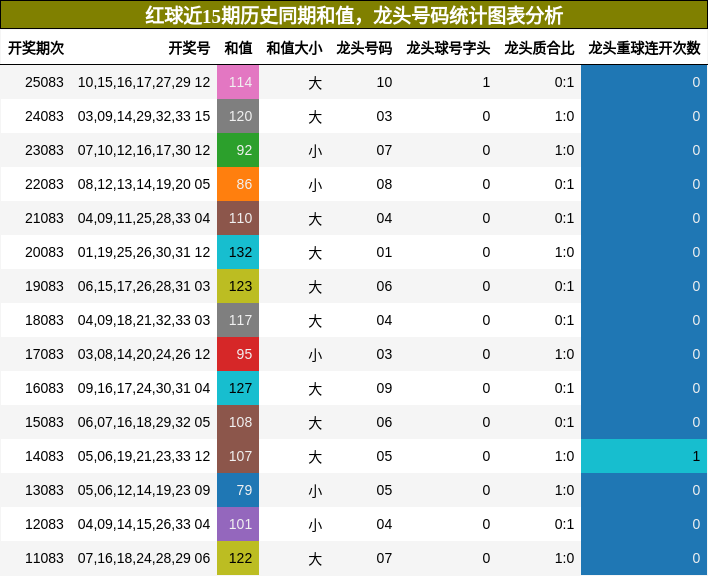Select period number 20083
This screenshot has width=708, height=576.
pyautogui.click(x=44, y=252)
